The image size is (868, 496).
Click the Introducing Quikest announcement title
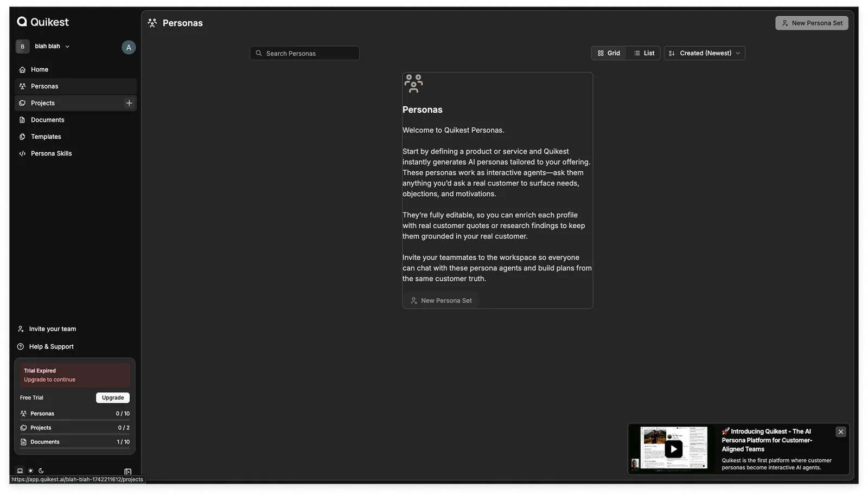pyautogui.click(x=767, y=440)
